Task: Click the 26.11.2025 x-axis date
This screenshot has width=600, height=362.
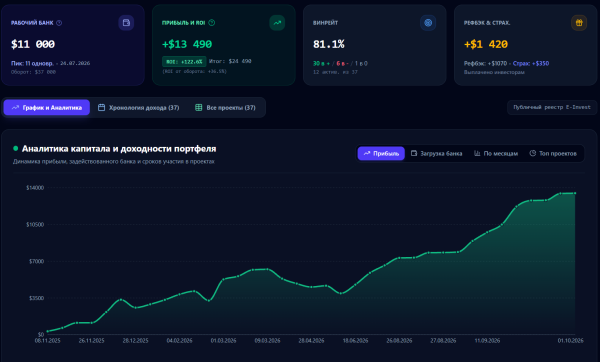Action: coord(91,341)
